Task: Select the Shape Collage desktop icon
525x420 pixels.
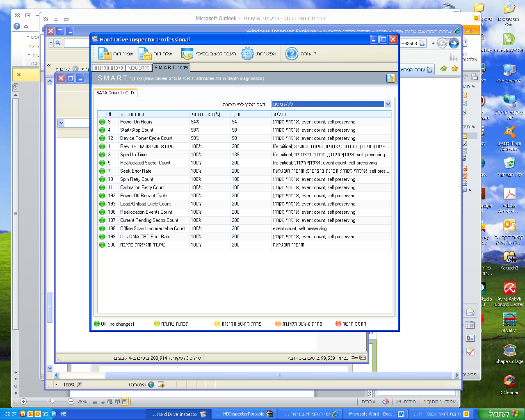Action: 509,354
